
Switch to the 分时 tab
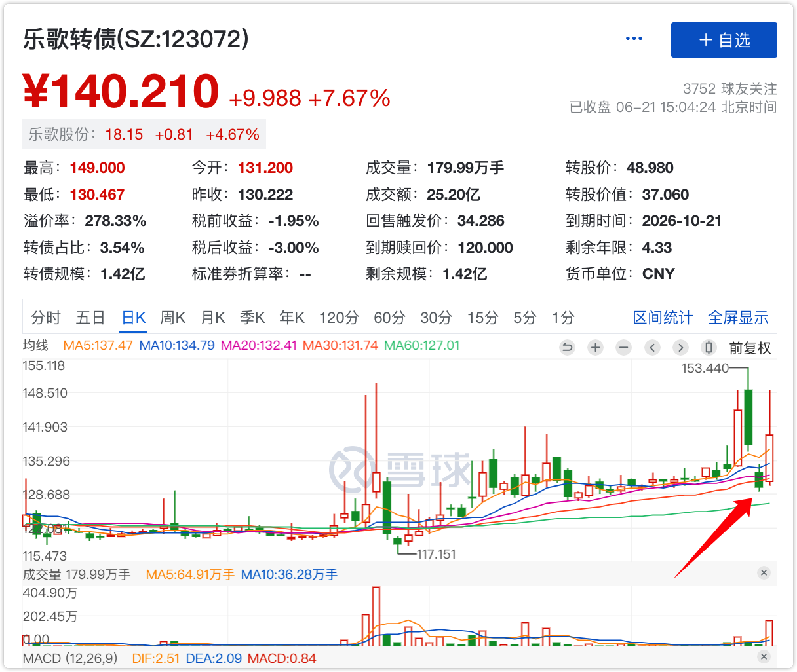[46, 318]
